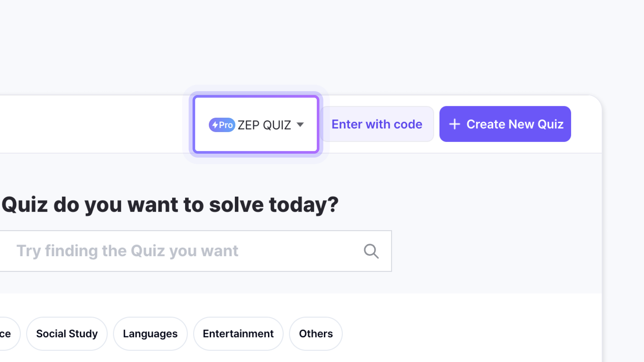Click the word "code" in Enter with code
The width and height of the screenshot is (644, 362).
click(408, 124)
